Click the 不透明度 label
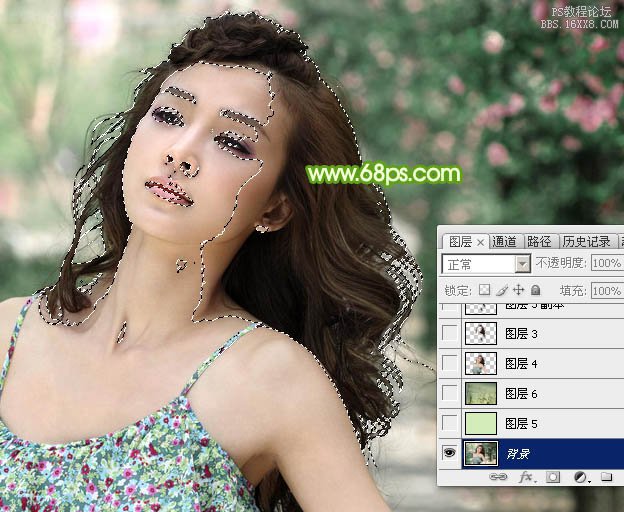624x512 pixels. 561,263
